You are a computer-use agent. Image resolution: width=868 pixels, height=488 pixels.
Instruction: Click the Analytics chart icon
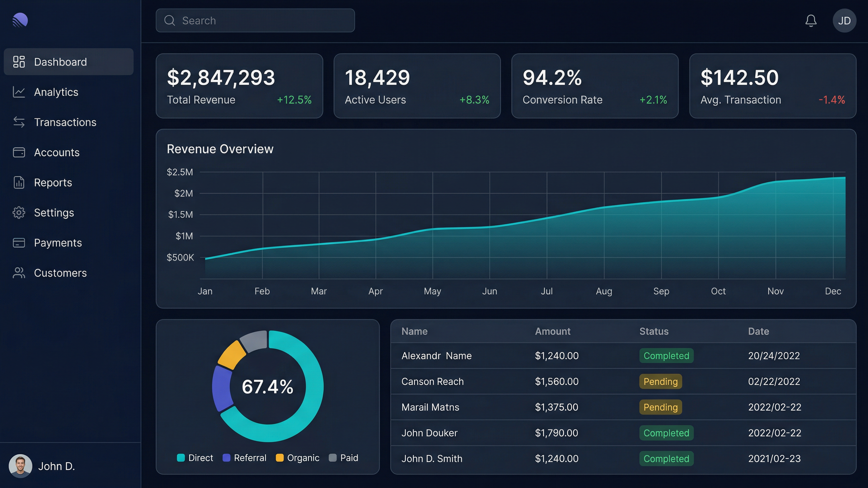point(19,92)
